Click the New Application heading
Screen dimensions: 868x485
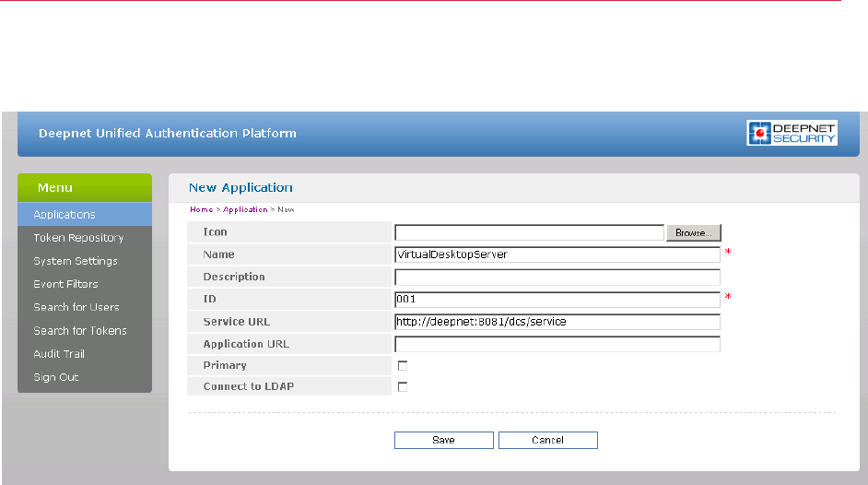[240, 188]
